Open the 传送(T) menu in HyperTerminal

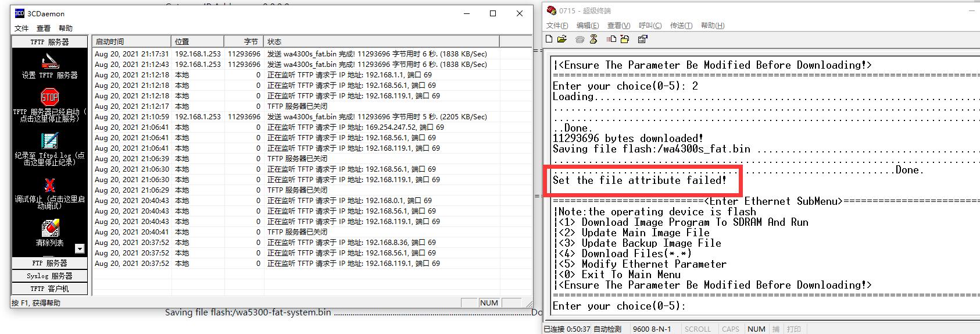(x=681, y=26)
